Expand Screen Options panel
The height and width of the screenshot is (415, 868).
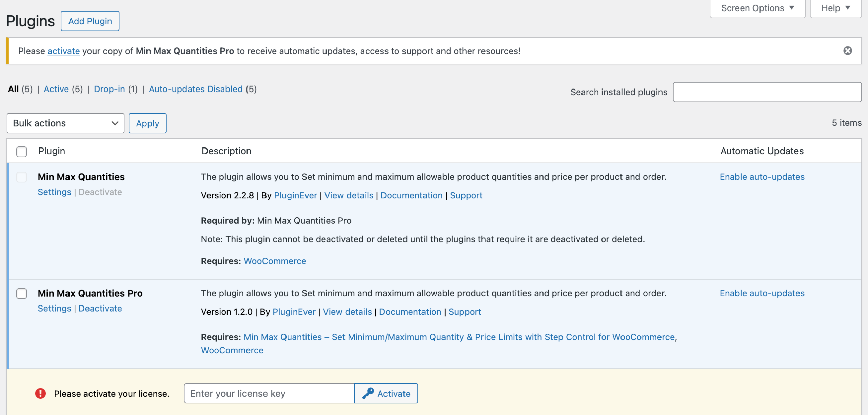[757, 8]
